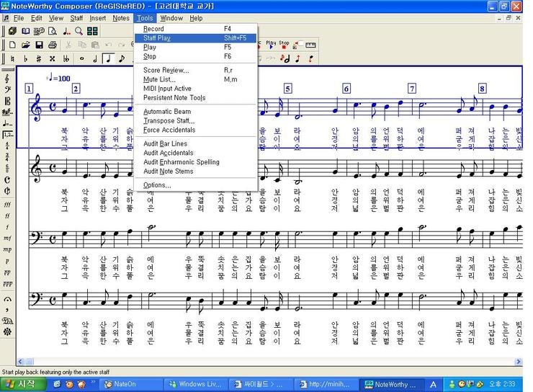Click the tile windows grid icon

pos(92,31)
